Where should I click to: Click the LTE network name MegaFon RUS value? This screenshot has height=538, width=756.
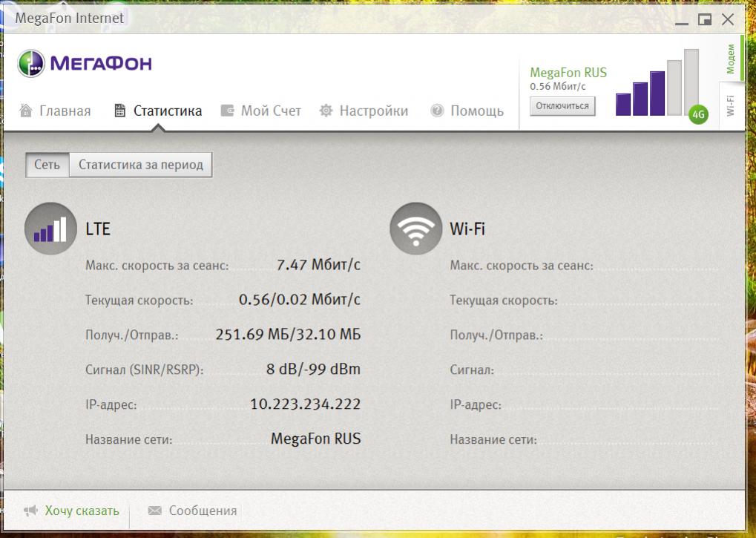pyautogui.click(x=316, y=439)
